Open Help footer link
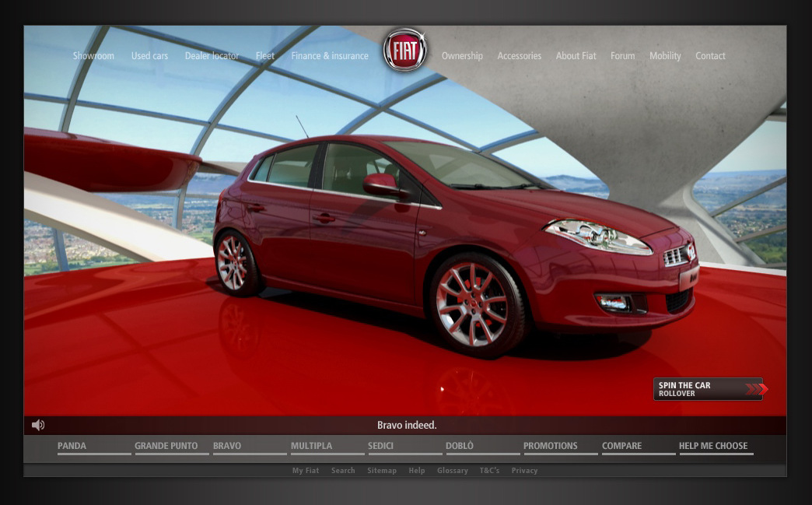This screenshot has width=812, height=505. [x=416, y=470]
